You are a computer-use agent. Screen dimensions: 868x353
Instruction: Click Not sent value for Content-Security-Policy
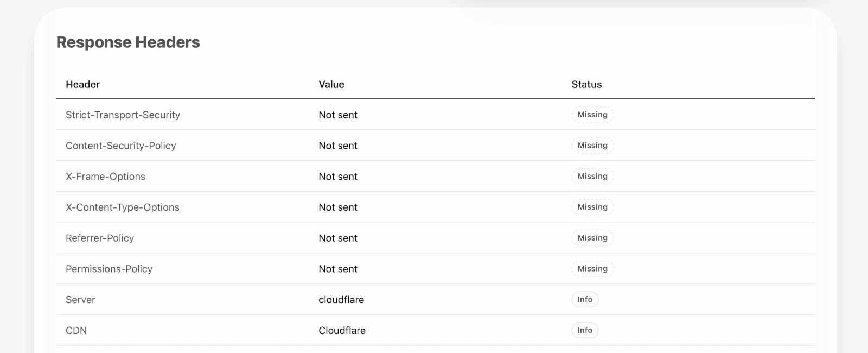pyautogui.click(x=338, y=146)
